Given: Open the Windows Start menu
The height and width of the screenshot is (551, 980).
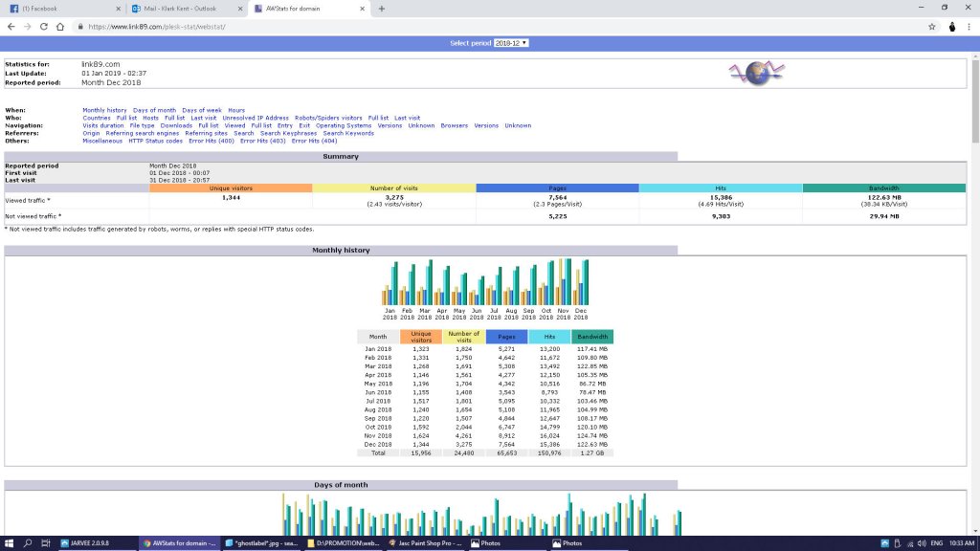Looking at the screenshot, I should pyautogui.click(x=8, y=542).
